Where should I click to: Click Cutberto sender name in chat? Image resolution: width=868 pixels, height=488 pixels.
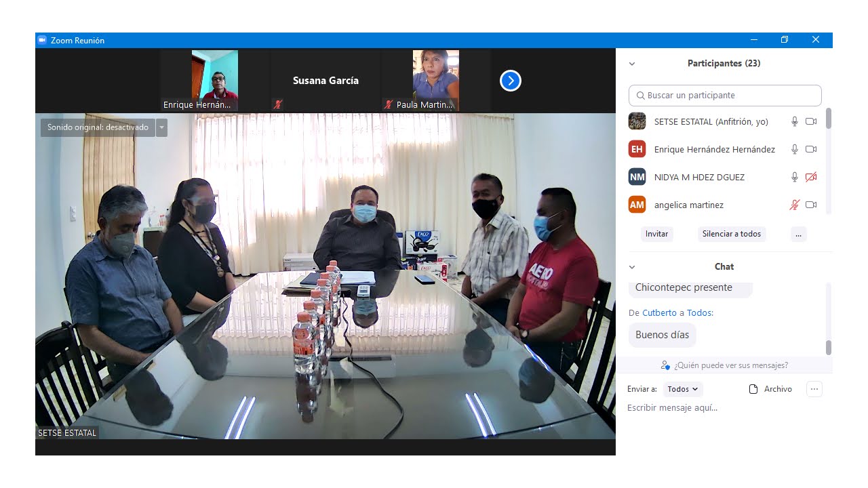(659, 313)
